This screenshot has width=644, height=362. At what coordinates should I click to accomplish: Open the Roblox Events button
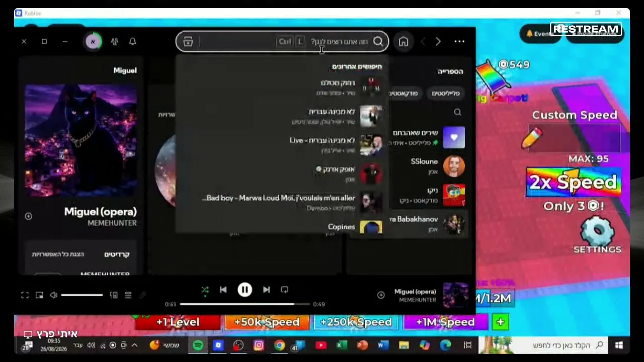pyautogui.click(x=540, y=34)
